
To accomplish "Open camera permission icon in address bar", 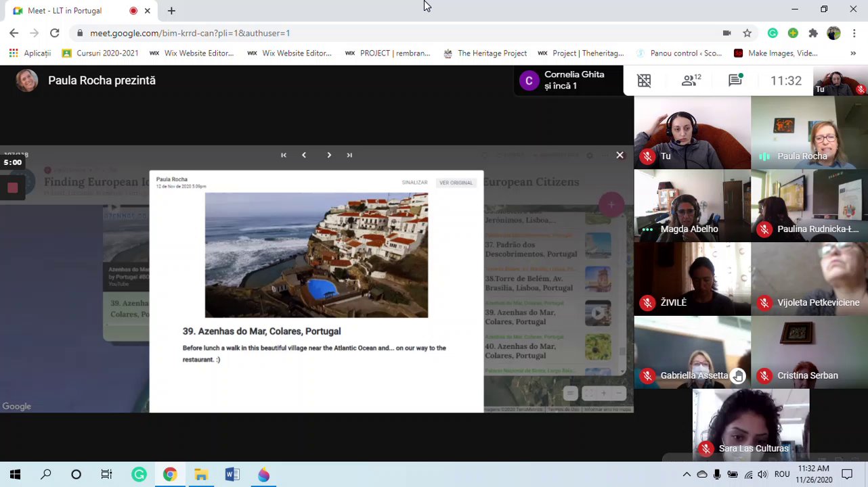I will [726, 33].
